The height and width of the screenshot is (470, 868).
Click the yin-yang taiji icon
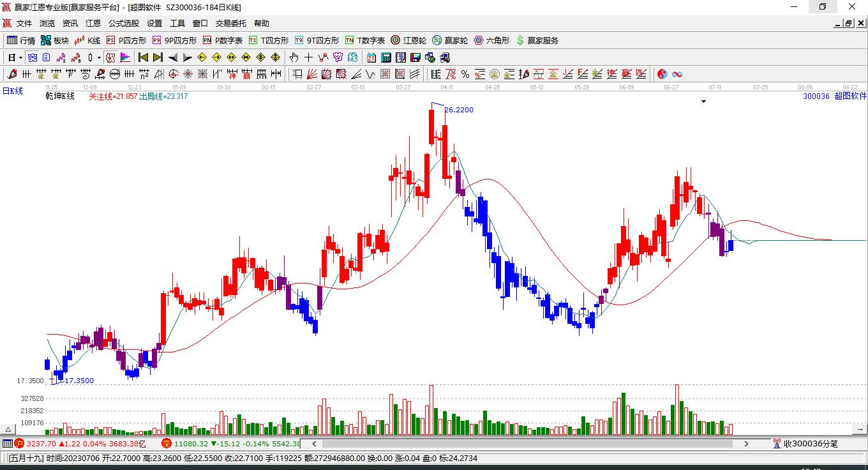pyautogui.click(x=662, y=74)
